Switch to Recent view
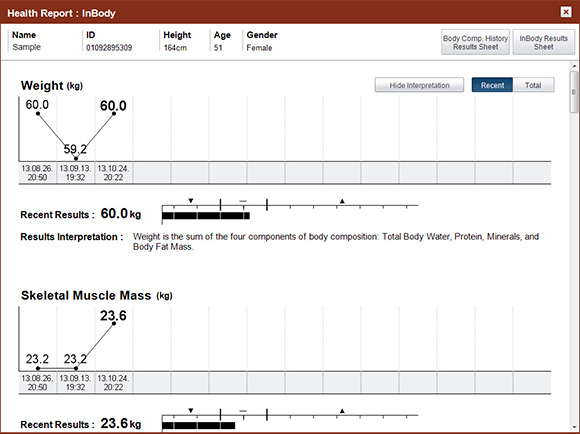The image size is (580, 434). tap(492, 85)
